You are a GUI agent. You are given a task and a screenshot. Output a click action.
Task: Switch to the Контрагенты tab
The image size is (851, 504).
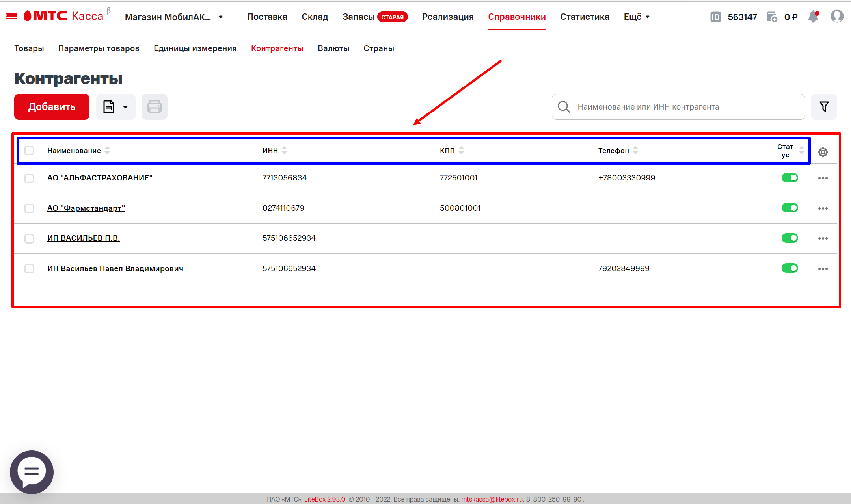pyautogui.click(x=277, y=48)
